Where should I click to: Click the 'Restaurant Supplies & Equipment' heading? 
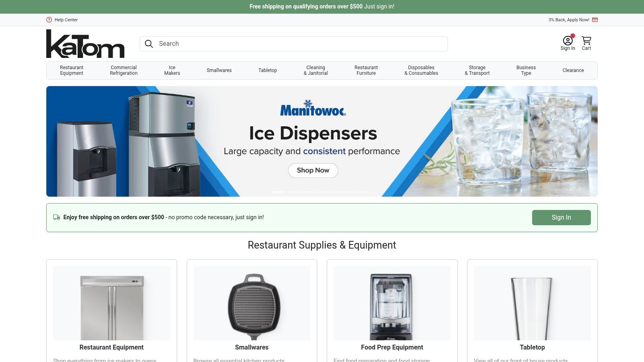coord(322,245)
